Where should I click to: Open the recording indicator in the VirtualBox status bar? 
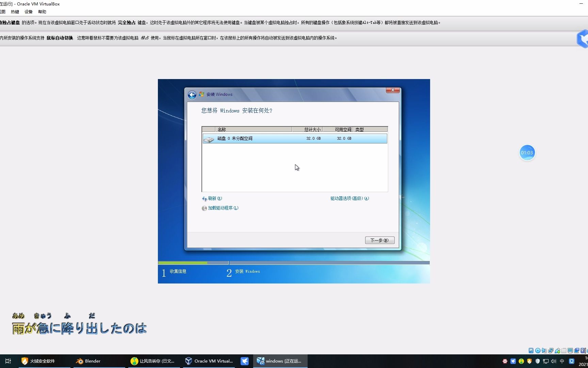[576, 350]
